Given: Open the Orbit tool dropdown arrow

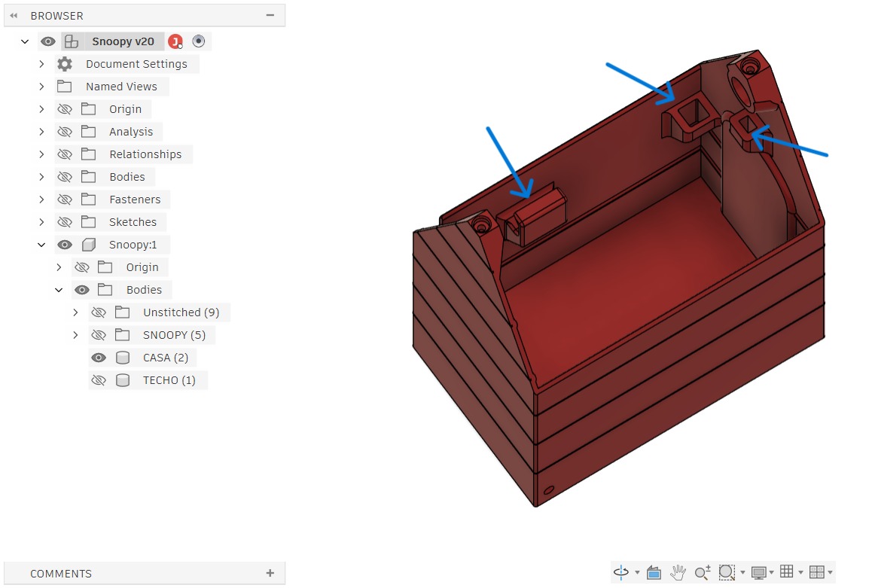Looking at the screenshot, I should (x=637, y=572).
